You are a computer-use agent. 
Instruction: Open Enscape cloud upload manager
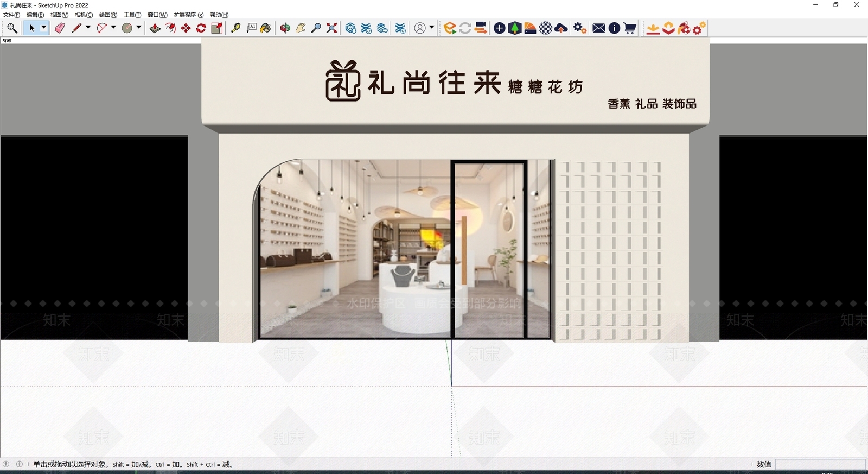[561, 28]
